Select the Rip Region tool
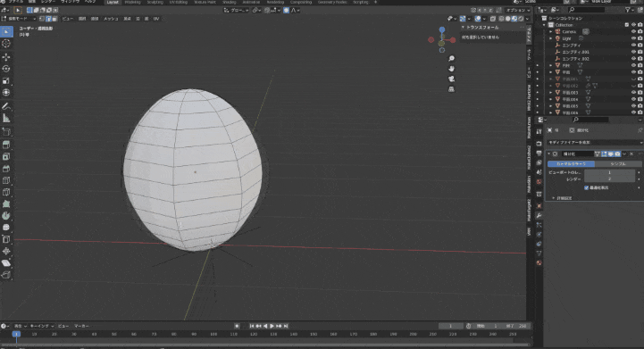 tap(6, 275)
